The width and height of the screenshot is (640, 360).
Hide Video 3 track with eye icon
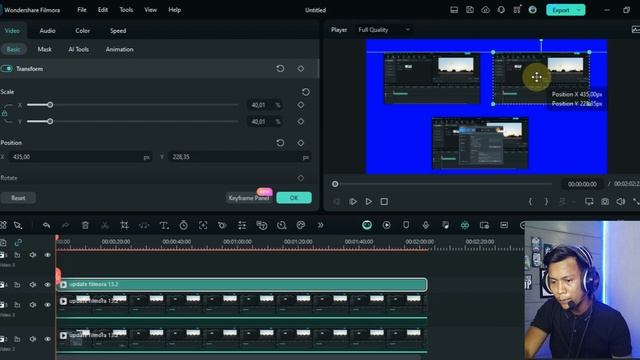coord(47,305)
